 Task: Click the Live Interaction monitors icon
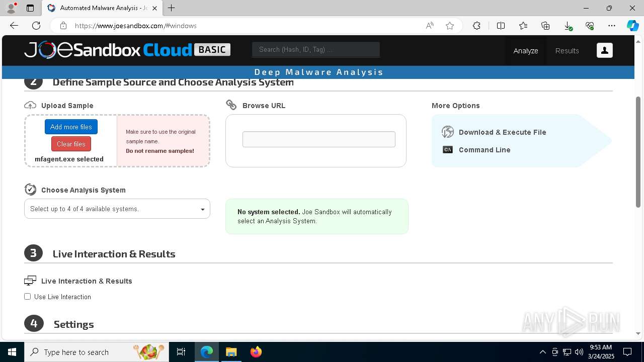coord(30,281)
